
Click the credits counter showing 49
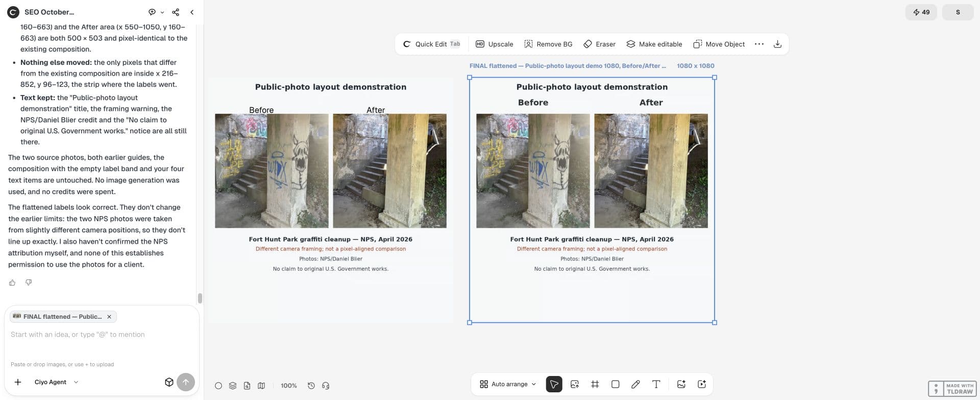(x=921, y=12)
